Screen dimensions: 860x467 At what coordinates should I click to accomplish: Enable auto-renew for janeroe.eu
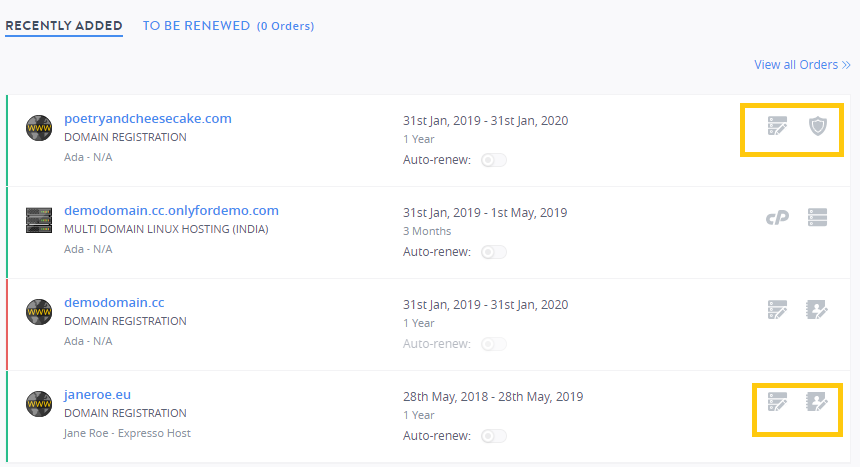click(494, 436)
